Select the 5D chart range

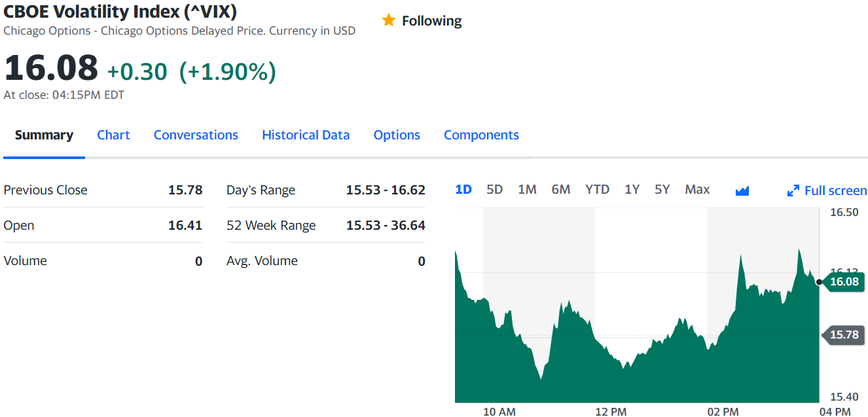[495, 189]
